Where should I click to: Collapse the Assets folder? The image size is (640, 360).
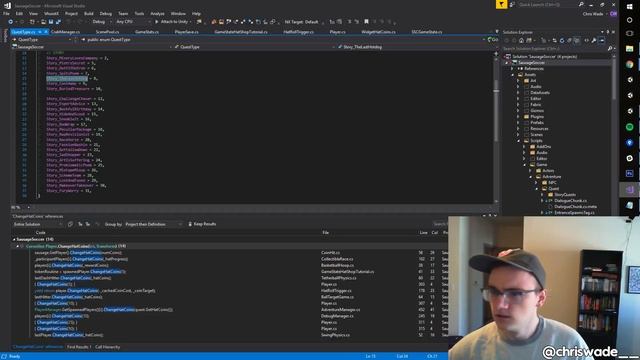[513, 75]
